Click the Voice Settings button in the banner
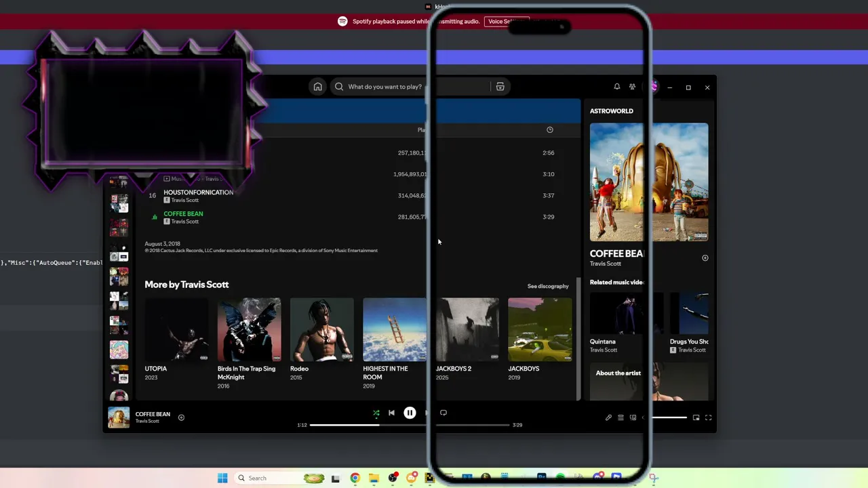 point(507,22)
